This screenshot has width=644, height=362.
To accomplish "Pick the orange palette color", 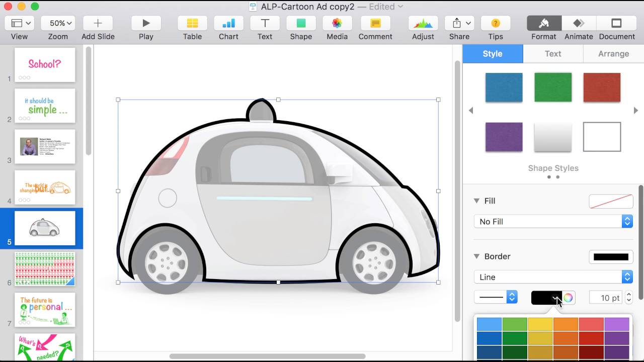I will pyautogui.click(x=566, y=324).
